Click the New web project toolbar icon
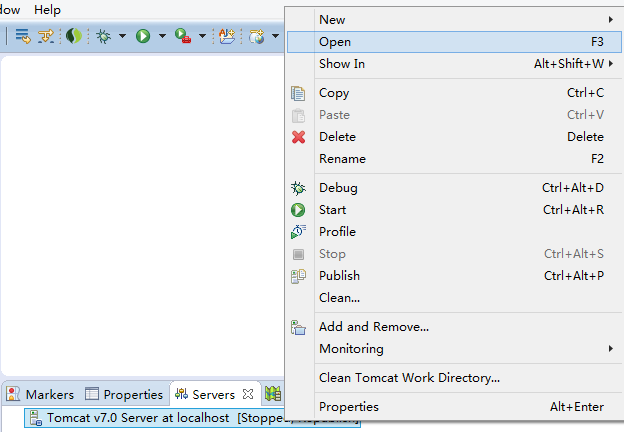Screen dimensions: 624x432 tap(257, 36)
